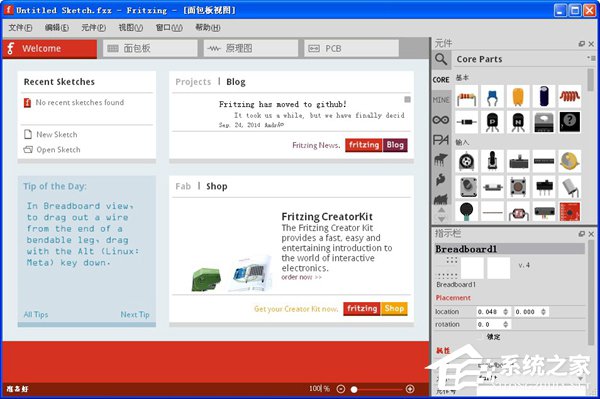Switch to the 原理图 schematic tab
Image resolution: width=600 pixels, height=399 pixels.
click(251, 49)
